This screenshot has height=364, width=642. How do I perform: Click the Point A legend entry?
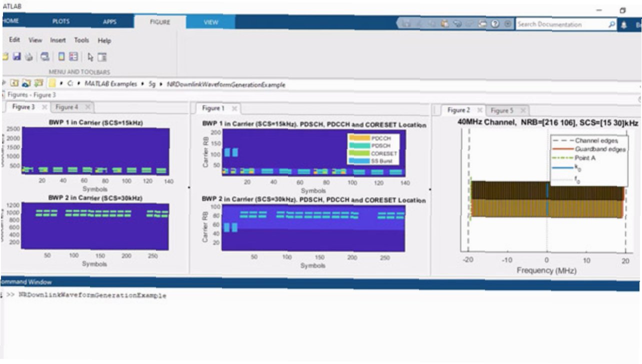(x=575, y=157)
